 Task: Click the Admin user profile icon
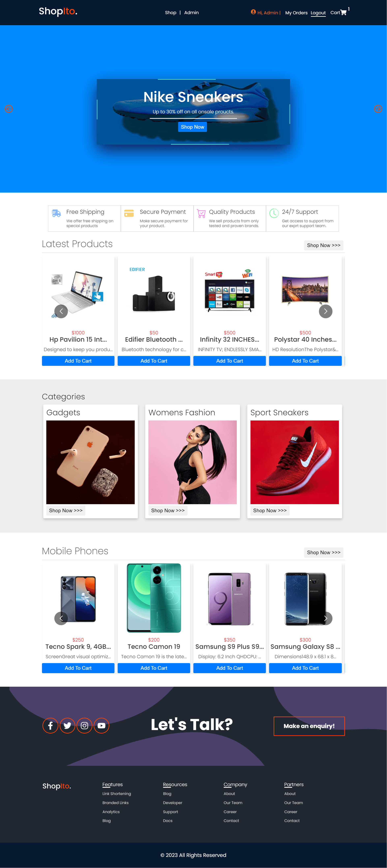pyautogui.click(x=253, y=12)
